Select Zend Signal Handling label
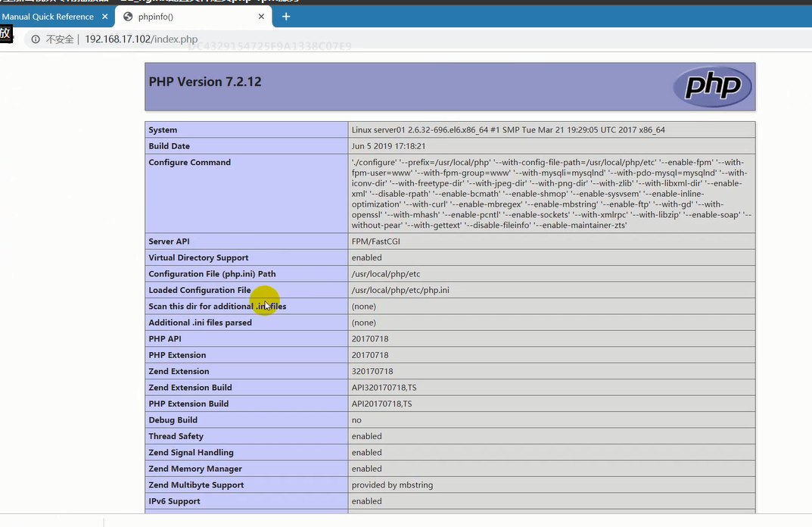Screen dimensions: 812x527 (191, 452)
